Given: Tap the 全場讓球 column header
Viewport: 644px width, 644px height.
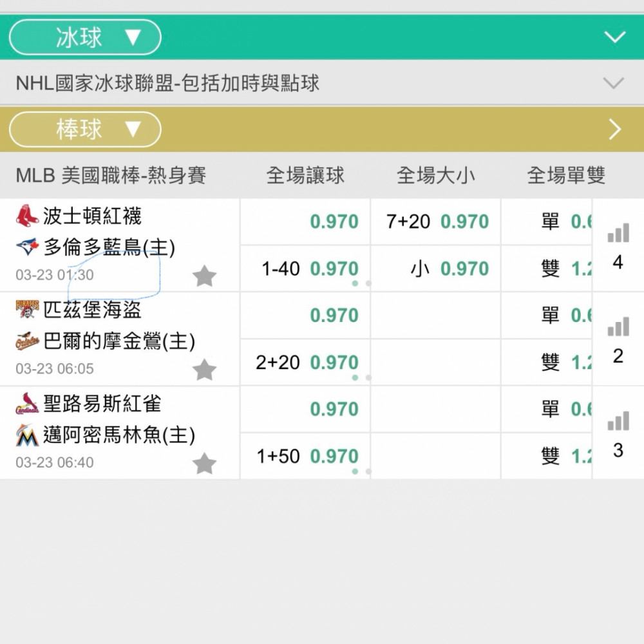Looking at the screenshot, I should click(305, 175).
